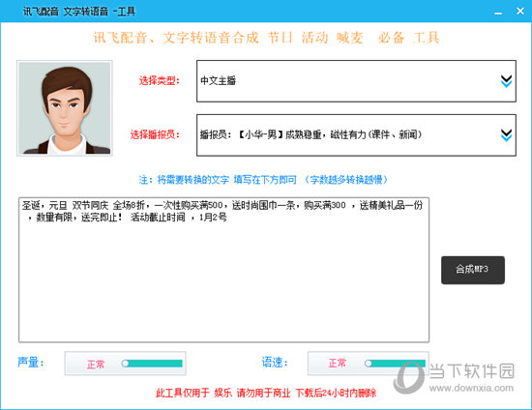The width and height of the screenshot is (532, 410).
Task: Open the 中文主播 type combo box
Action: (x=356, y=81)
